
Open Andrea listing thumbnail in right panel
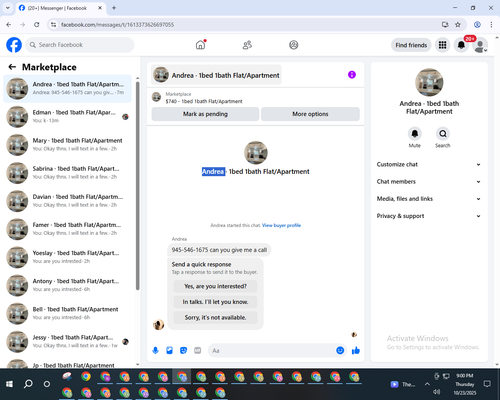tap(429, 82)
